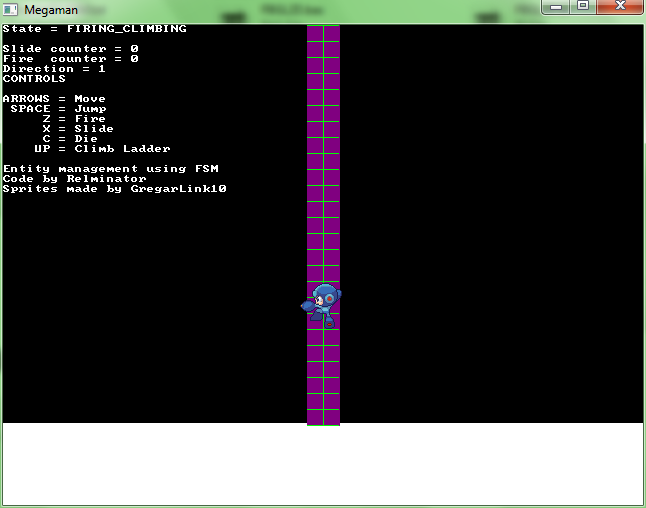The width and height of the screenshot is (646, 508).
Task: Click 'Entity management using FSM' text
Action: 111,169
